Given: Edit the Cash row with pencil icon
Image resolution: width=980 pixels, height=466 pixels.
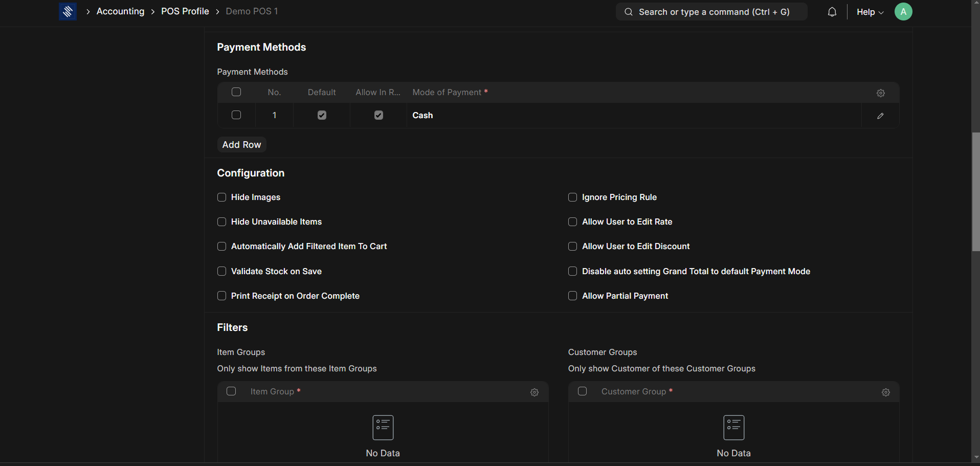Looking at the screenshot, I should [x=880, y=116].
